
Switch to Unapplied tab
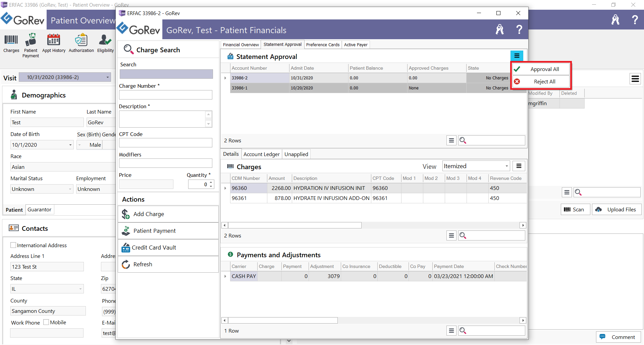(296, 154)
